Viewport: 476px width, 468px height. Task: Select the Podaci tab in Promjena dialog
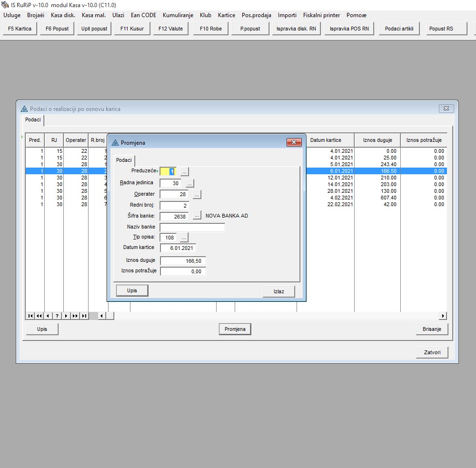pos(124,160)
